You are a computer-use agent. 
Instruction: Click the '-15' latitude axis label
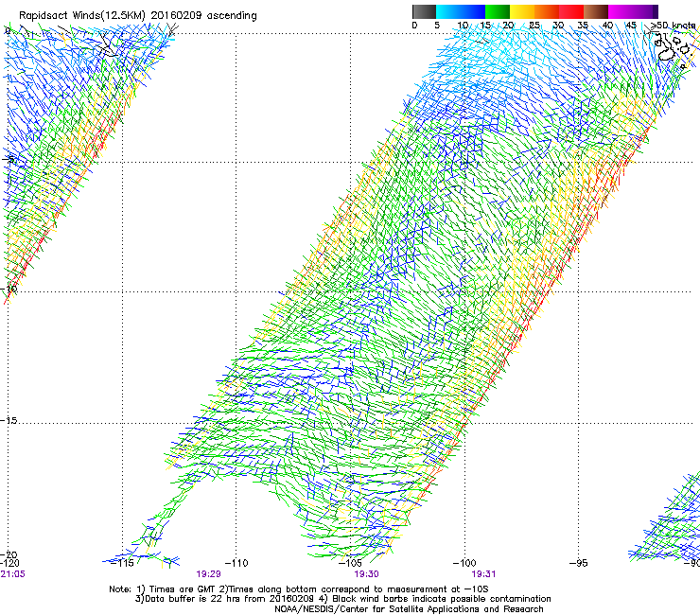(9, 420)
